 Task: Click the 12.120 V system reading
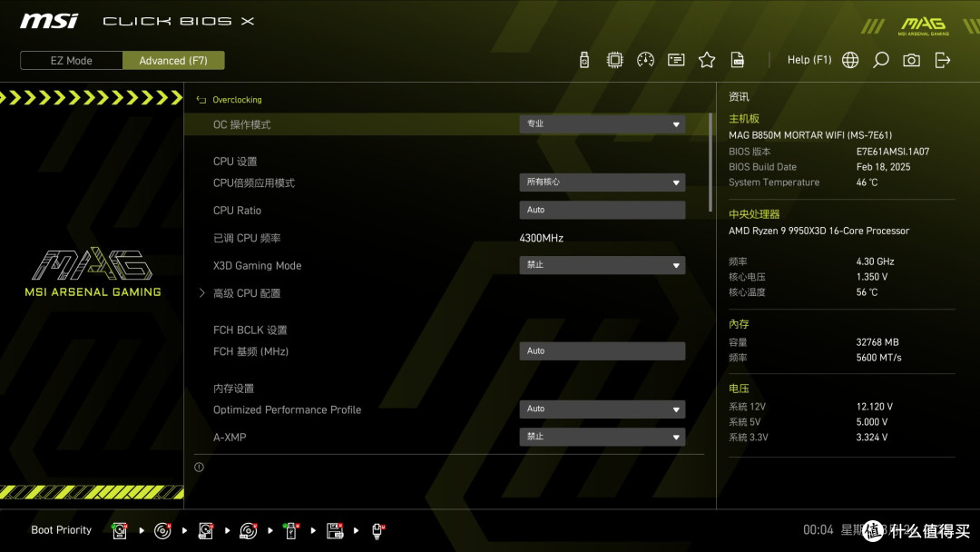[875, 407]
